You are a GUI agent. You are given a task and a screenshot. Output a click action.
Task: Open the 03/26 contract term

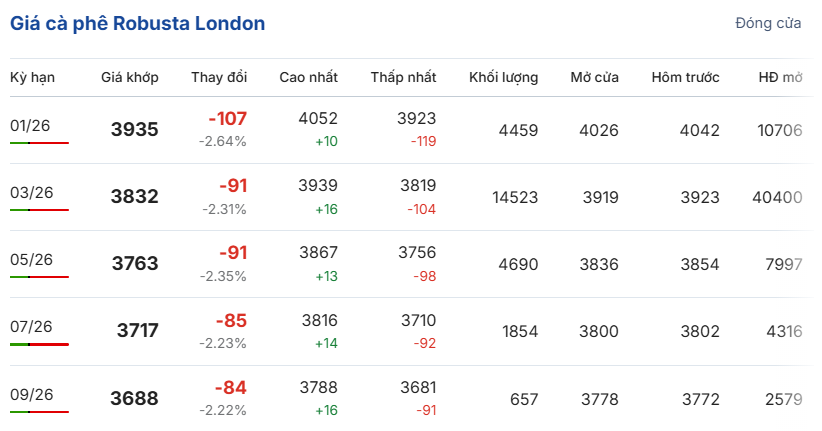pos(30,193)
